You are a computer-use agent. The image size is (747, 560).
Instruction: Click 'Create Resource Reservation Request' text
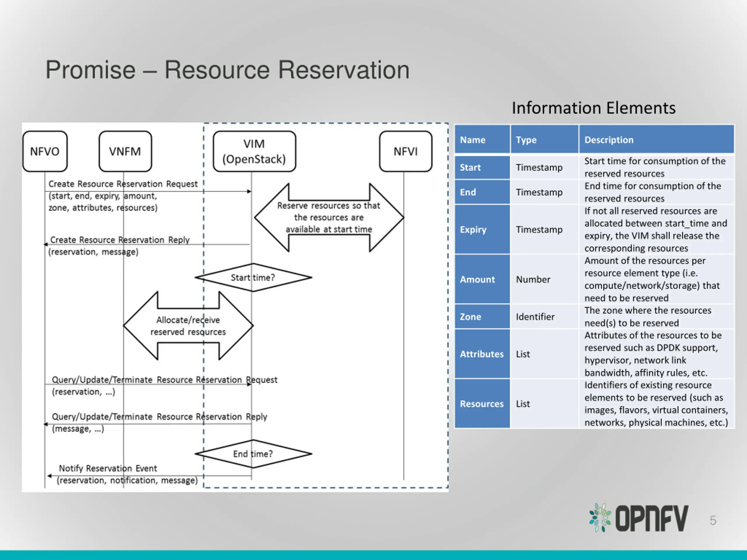point(123,184)
